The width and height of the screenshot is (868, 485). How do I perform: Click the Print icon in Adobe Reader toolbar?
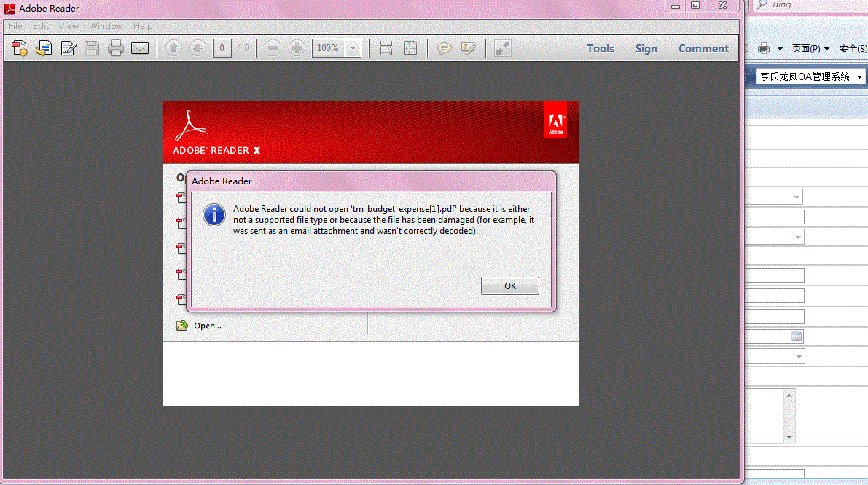[x=116, y=49]
